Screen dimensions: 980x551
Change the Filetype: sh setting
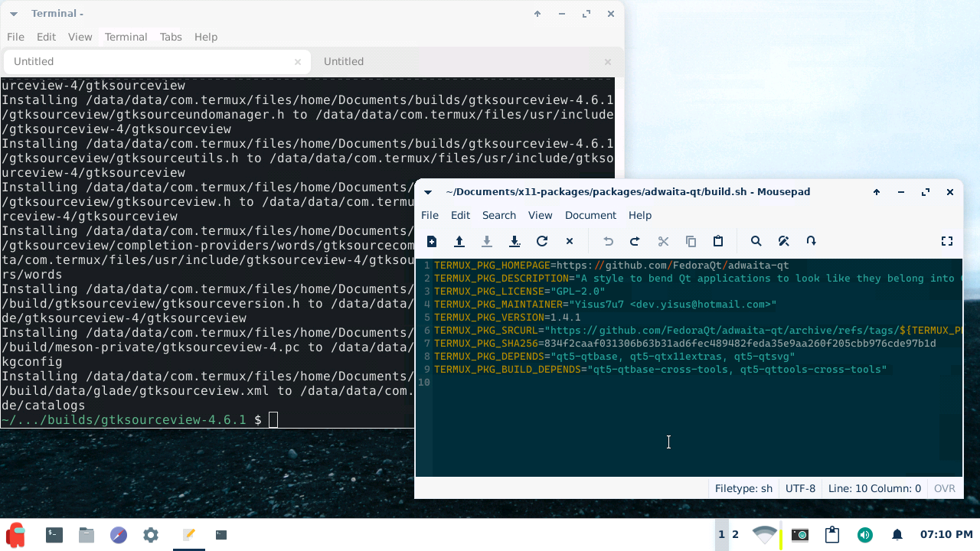click(743, 487)
